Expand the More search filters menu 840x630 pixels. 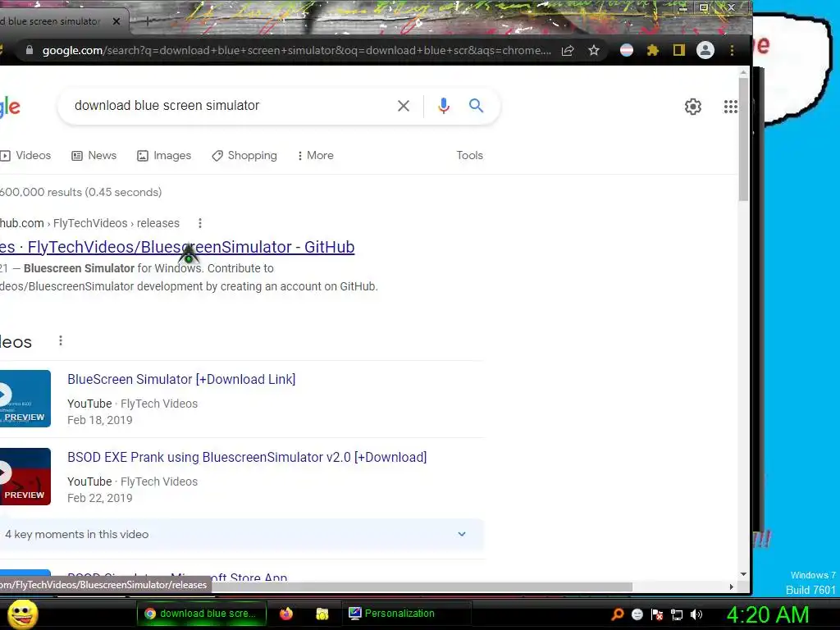(316, 155)
